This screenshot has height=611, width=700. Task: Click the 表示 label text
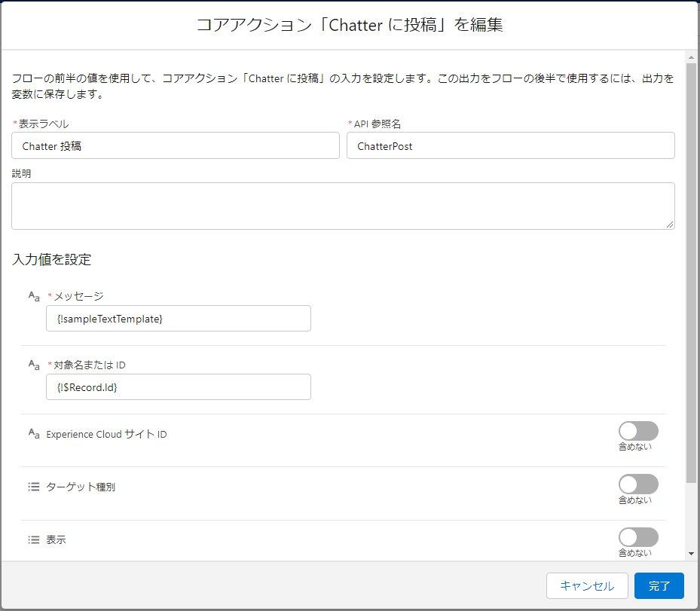pyautogui.click(x=57, y=540)
